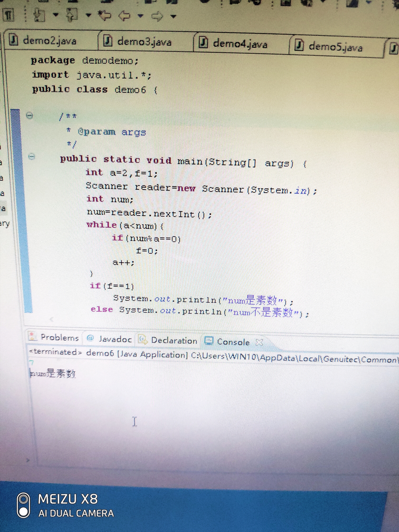Click Back navigation arrow icon
399x532 pixels.
(x=124, y=16)
